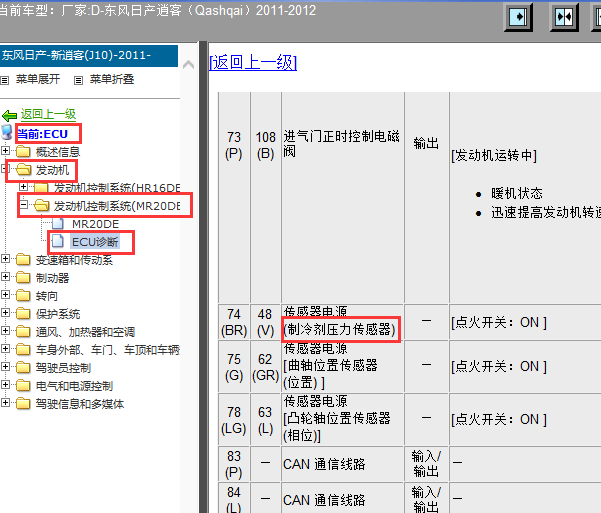Click the 转向 folder icon
This screenshot has width=601, height=513.
(23, 295)
